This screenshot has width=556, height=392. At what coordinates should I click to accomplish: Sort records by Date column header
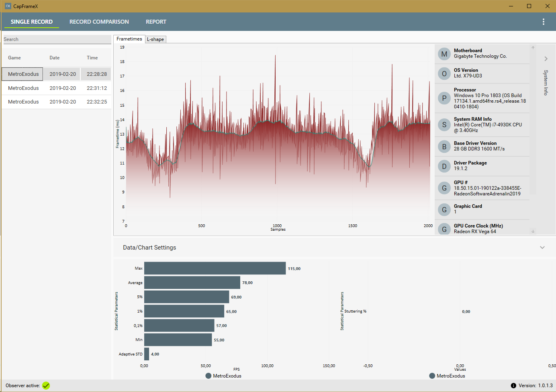[55, 58]
